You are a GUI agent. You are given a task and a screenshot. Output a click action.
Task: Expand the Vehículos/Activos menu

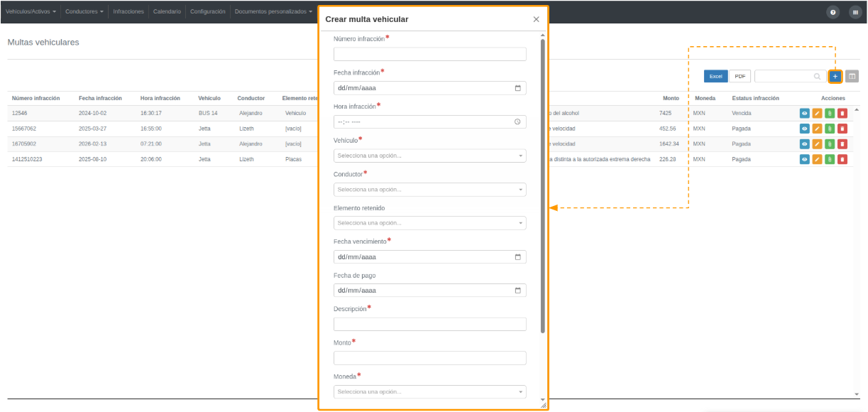31,12
